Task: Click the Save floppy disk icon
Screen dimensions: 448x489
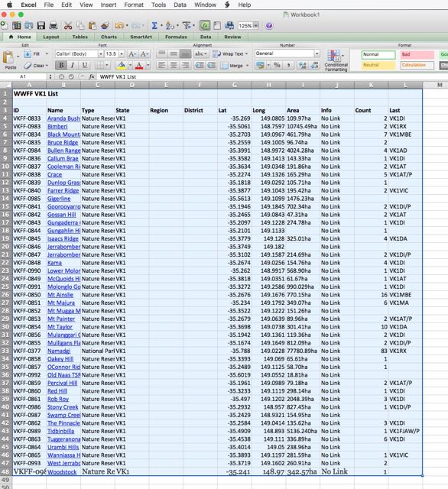Action: (x=41, y=25)
